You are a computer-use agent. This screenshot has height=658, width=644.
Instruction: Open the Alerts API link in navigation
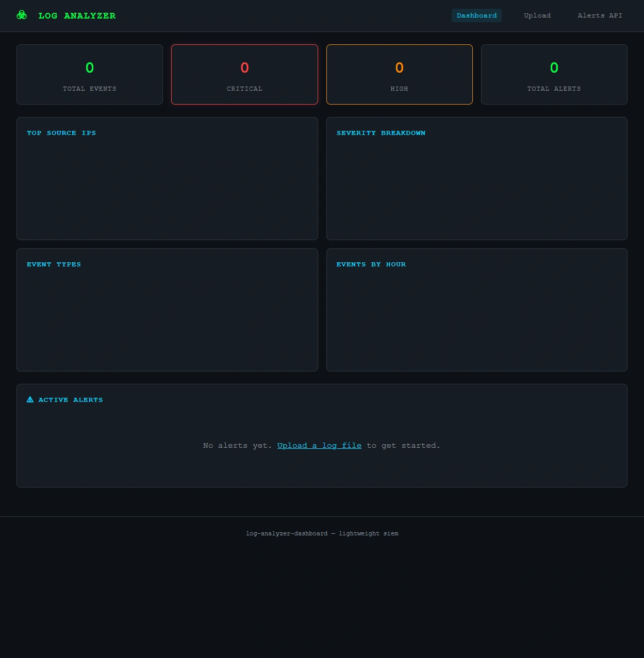(600, 15)
